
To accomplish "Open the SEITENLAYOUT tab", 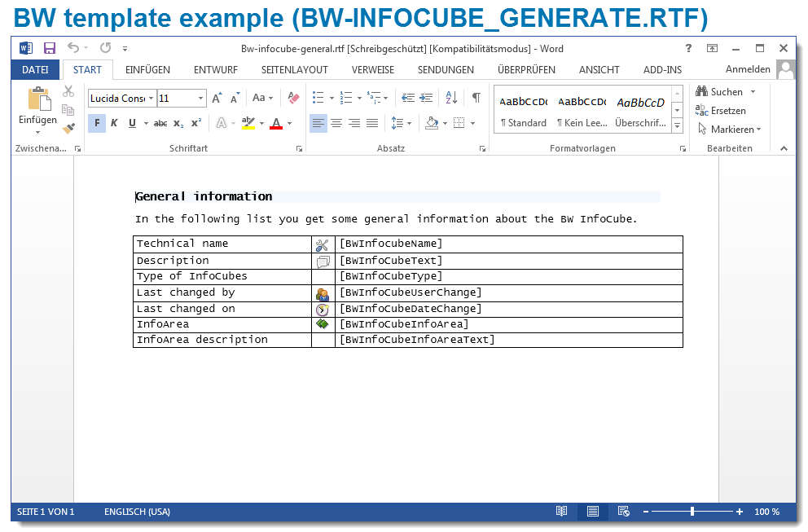I will point(294,69).
